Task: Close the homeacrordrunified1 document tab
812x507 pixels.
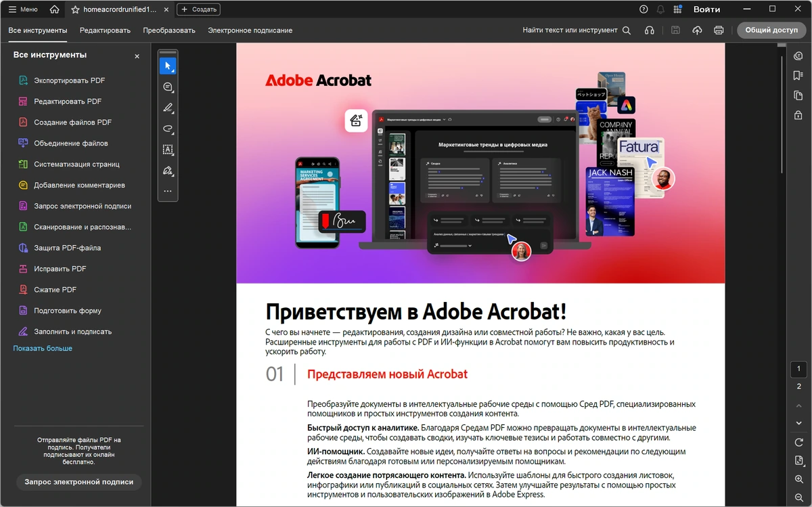Action: tap(166, 9)
